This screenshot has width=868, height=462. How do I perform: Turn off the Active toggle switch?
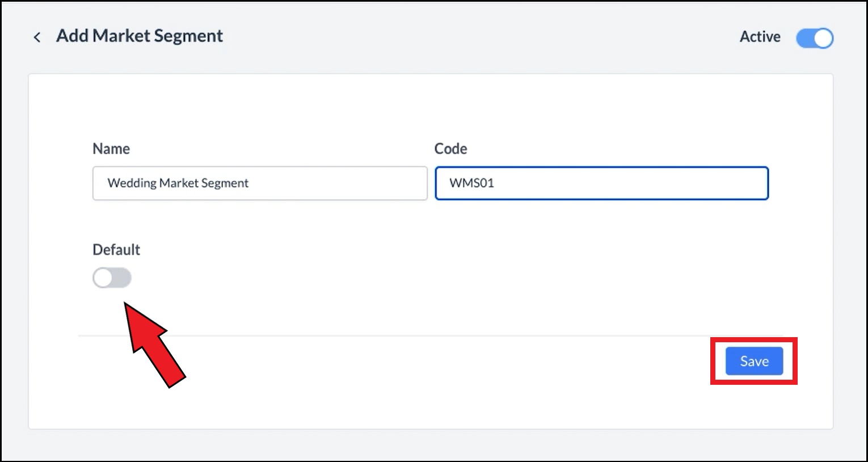tap(814, 39)
